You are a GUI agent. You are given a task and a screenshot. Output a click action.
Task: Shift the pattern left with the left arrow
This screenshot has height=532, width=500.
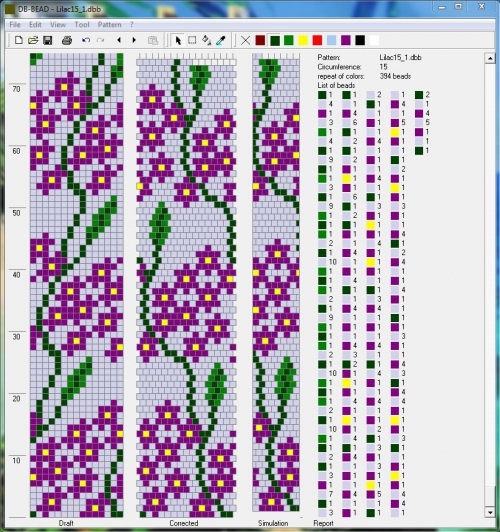click(119, 40)
